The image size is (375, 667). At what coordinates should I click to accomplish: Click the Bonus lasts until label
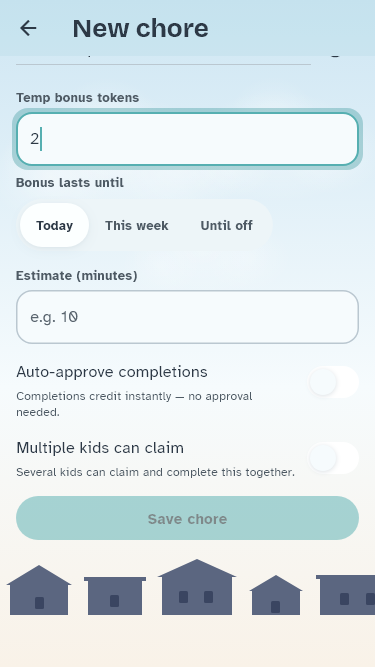70,182
